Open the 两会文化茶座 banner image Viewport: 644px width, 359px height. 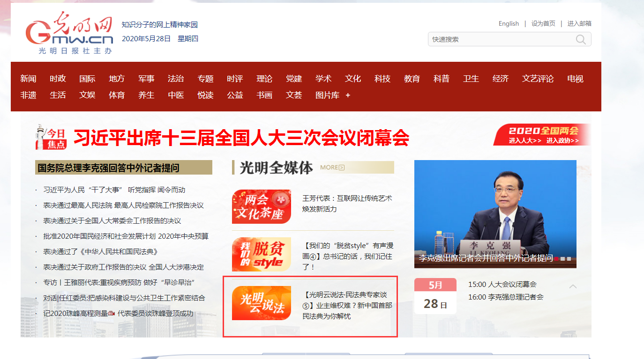coord(262,206)
